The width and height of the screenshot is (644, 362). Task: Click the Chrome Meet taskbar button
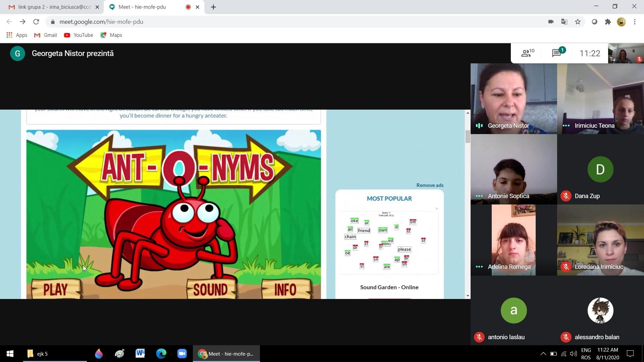[226, 354]
